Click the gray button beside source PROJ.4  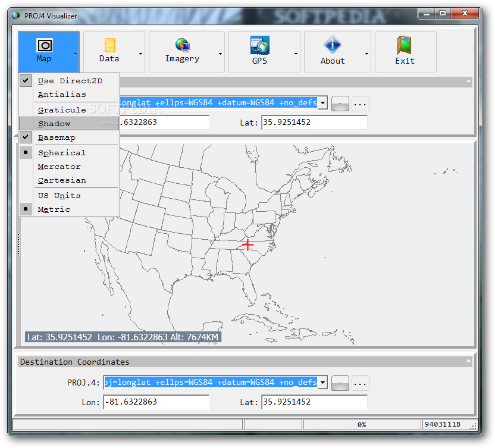pos(340,104)
